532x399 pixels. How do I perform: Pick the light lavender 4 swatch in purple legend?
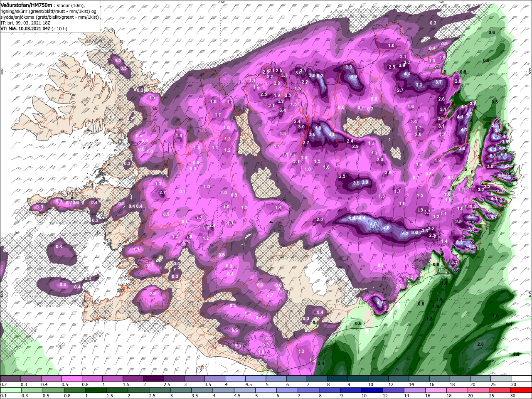pyautogui.click(x=235, y=379)
